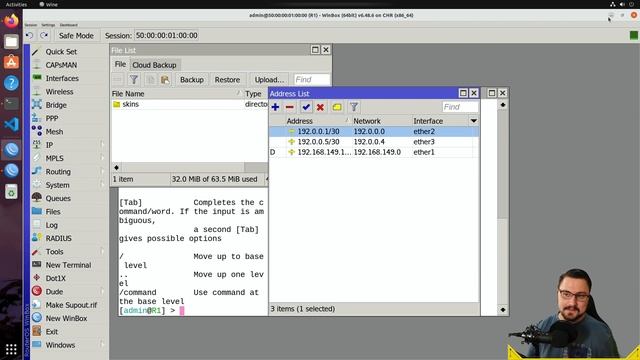
Task: Click the Restore button
Action: pos(227,80)
